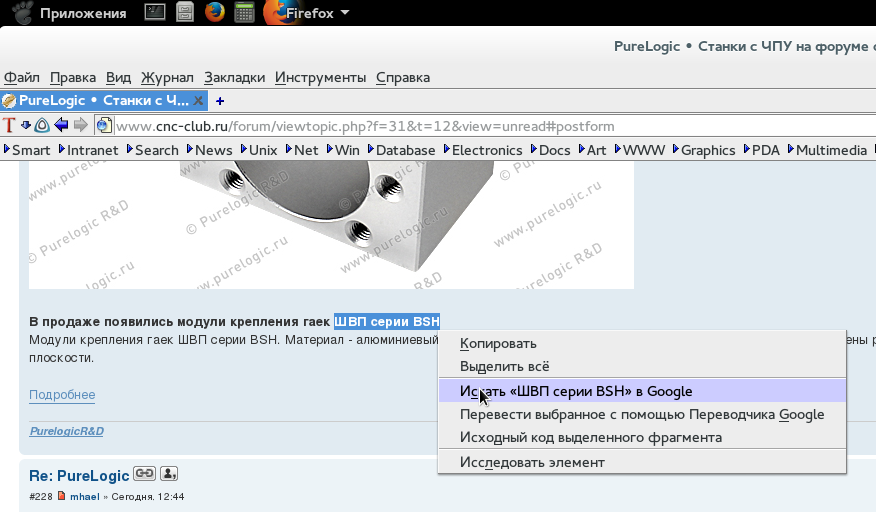Screen dimensions: 876x512
Task: Expand the Graphics bookmarks folder
Action: (704, 150)
